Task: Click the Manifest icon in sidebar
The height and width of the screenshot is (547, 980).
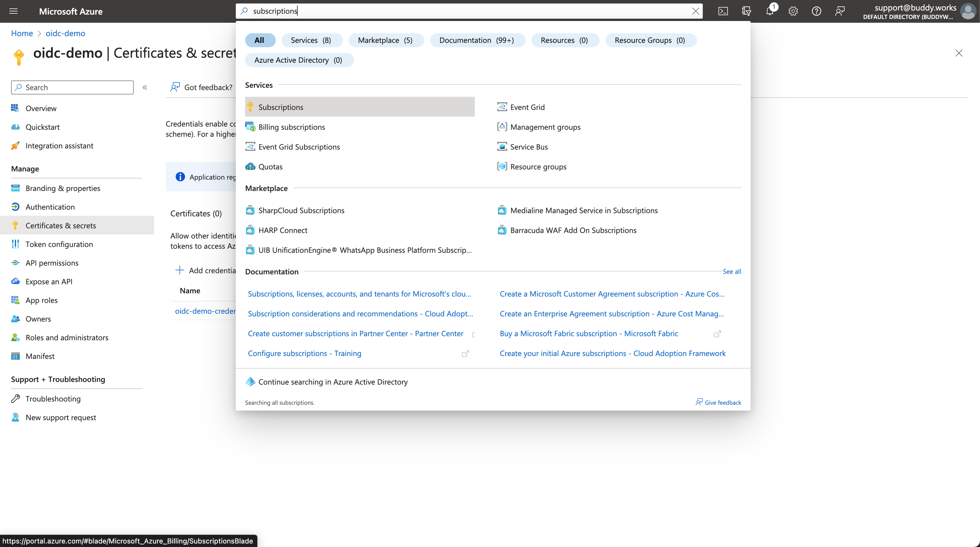Action: 15,356
